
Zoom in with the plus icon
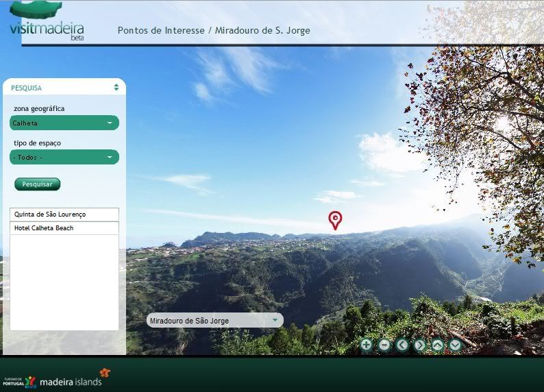(366, 345)
